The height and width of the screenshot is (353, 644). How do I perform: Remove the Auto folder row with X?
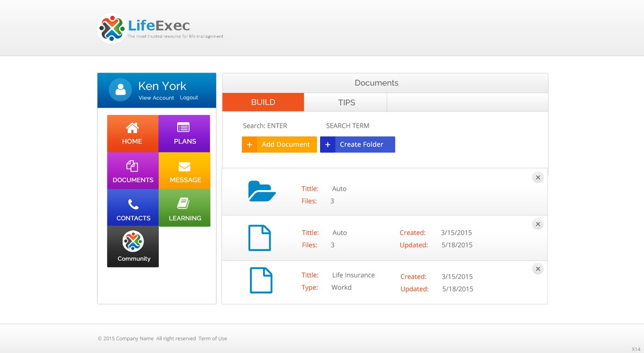(x=538, y=177)
